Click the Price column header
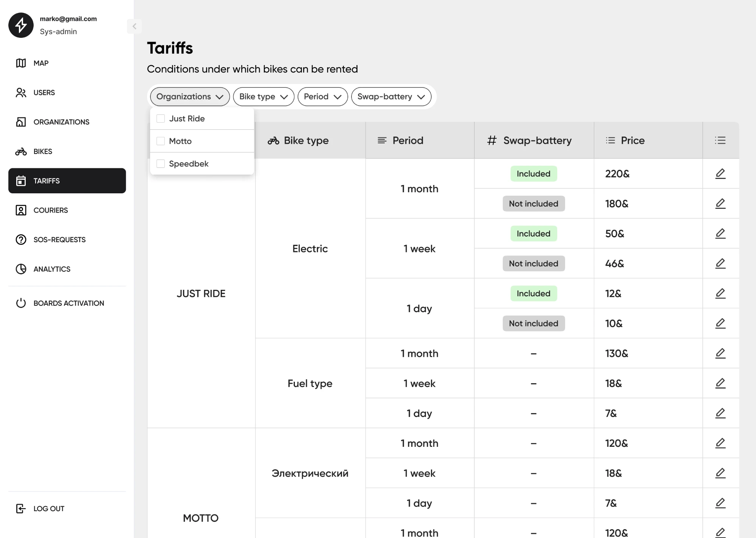Screen dimensions: 756x538 pyautogui.click(x=648, y=140)
